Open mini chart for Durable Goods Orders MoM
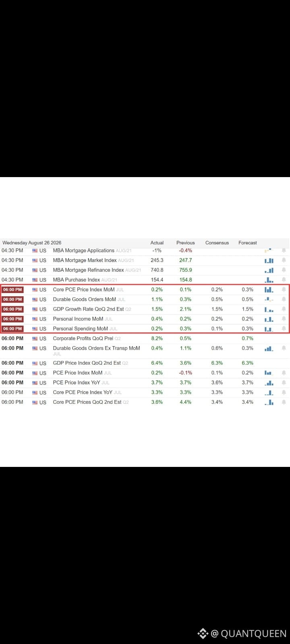Viewport: 290px width, 644px height. click(269, 299)
